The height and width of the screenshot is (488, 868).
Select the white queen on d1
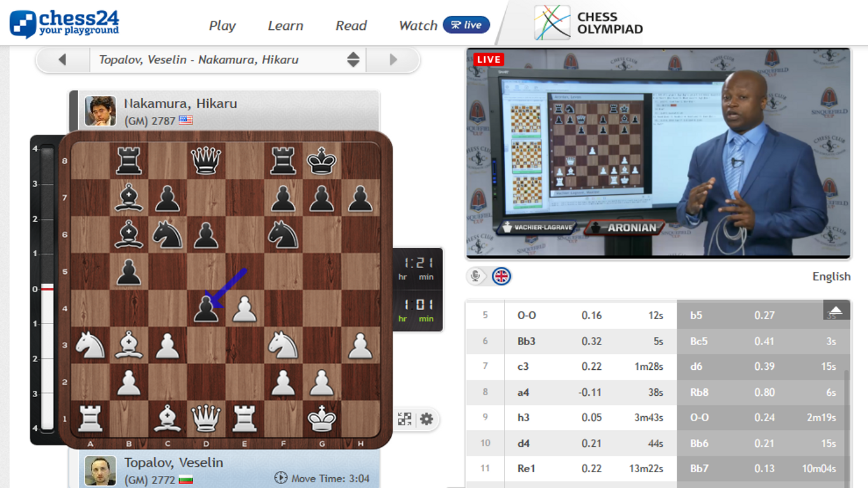pos(206,419)
